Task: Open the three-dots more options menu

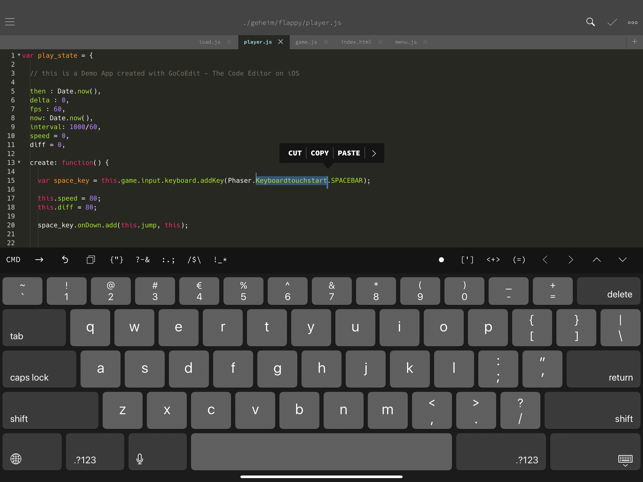Action: tap(632, 22)
